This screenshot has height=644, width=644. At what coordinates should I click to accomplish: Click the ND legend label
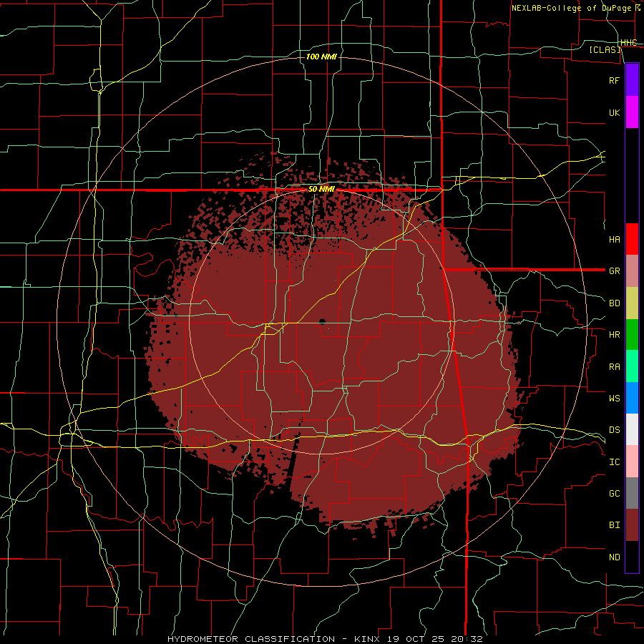point(614,557)
